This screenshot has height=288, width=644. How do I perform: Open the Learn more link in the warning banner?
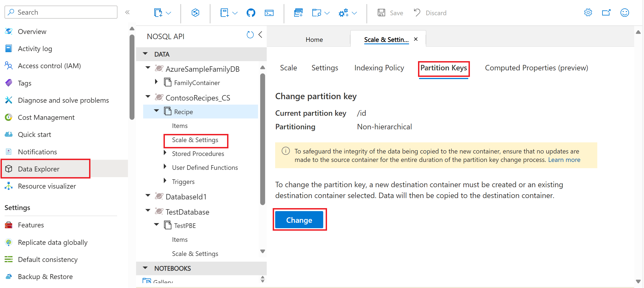click(x=564, y=160)
